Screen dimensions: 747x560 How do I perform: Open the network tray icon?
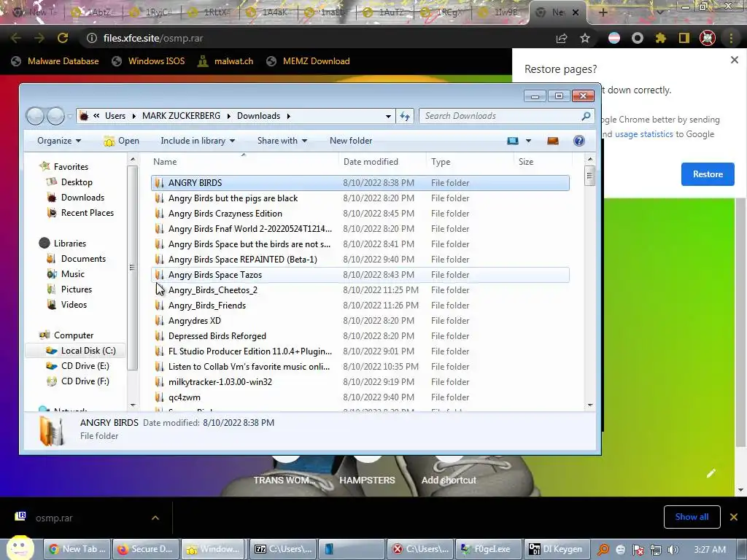656,550
